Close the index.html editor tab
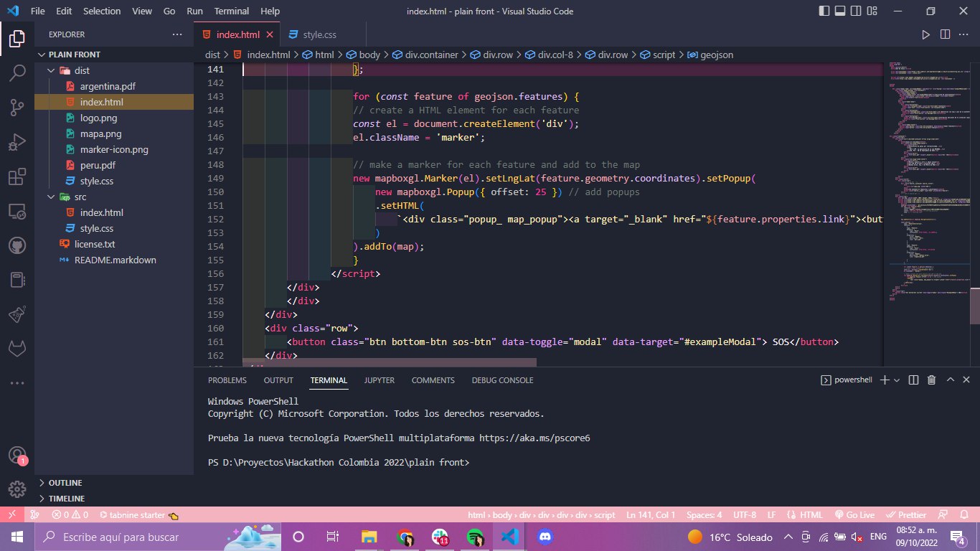 [x=270, y=34]
